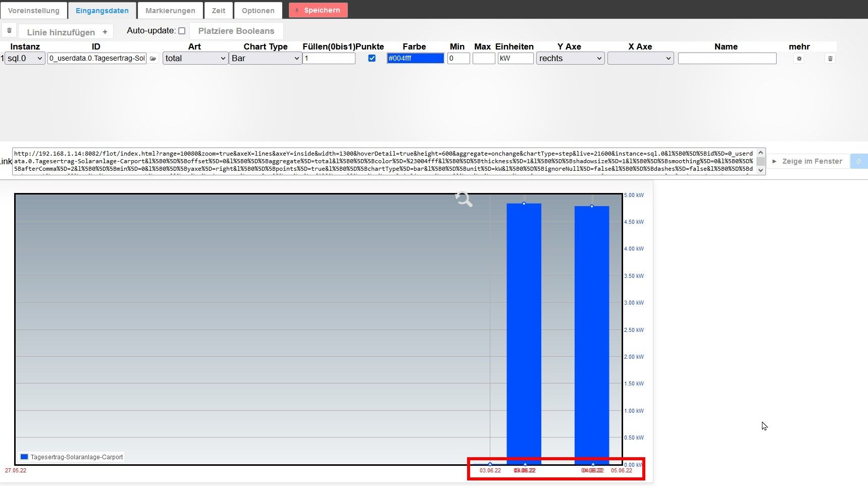Click the down arrow of the URL box scrollbar
The image size is (868, 486).
pyautogui.click(x=760, y=170)
